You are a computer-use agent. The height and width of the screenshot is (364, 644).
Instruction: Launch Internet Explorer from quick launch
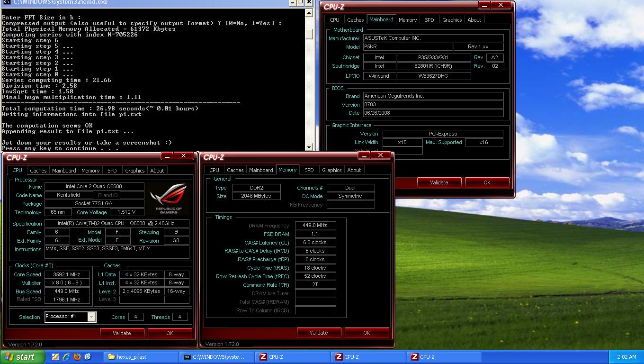pyautogui.click(x=66, y=357)
